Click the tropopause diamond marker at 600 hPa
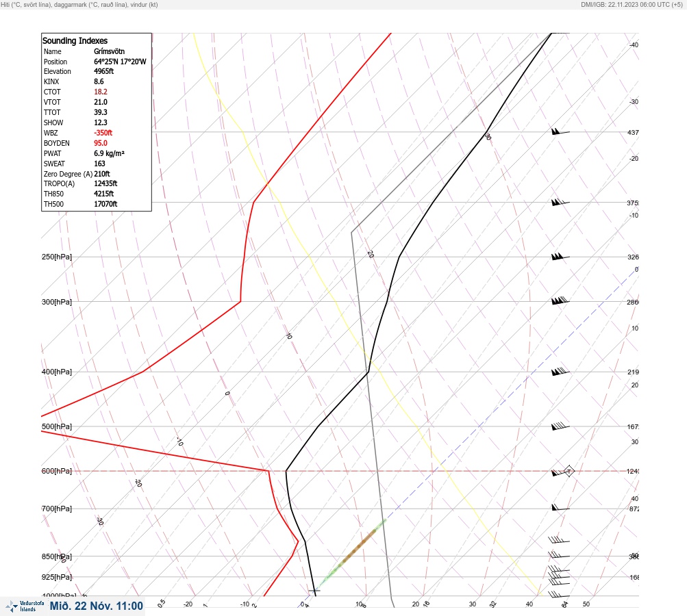 (x=569, y=471)
